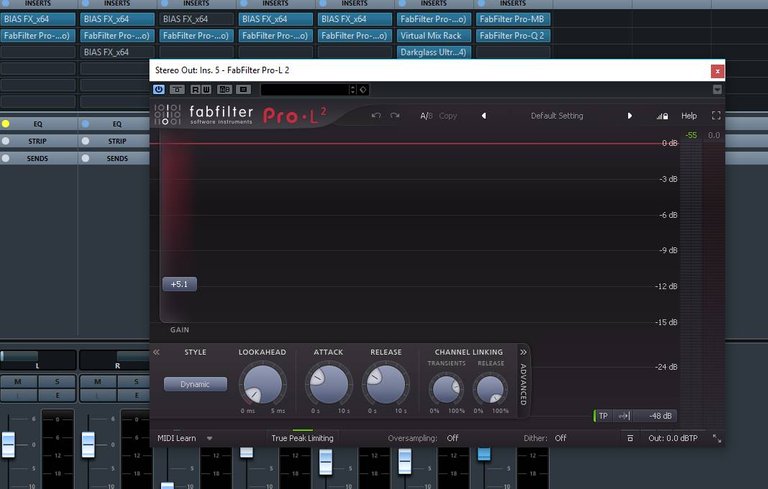Image resolution: width=768 pixels, height=489 pixels.
Task: Click the output level lock icon
Action: coord(662,116)
